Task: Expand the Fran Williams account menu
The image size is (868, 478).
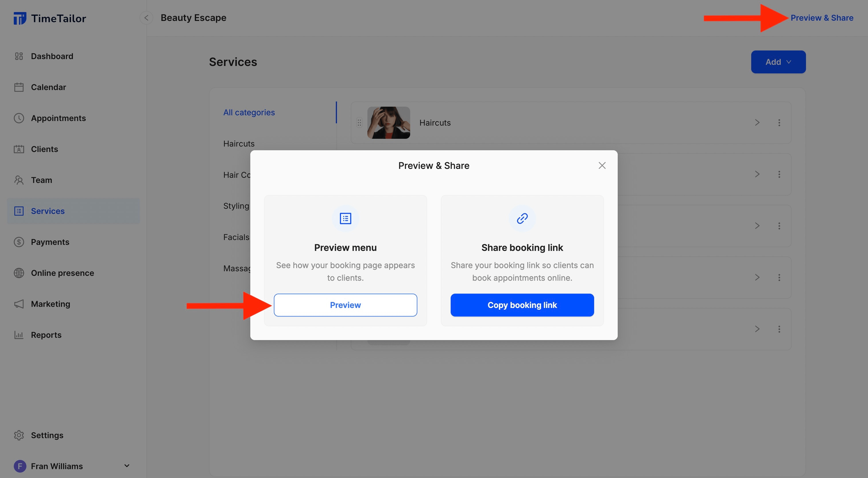Action: point(126,466)
